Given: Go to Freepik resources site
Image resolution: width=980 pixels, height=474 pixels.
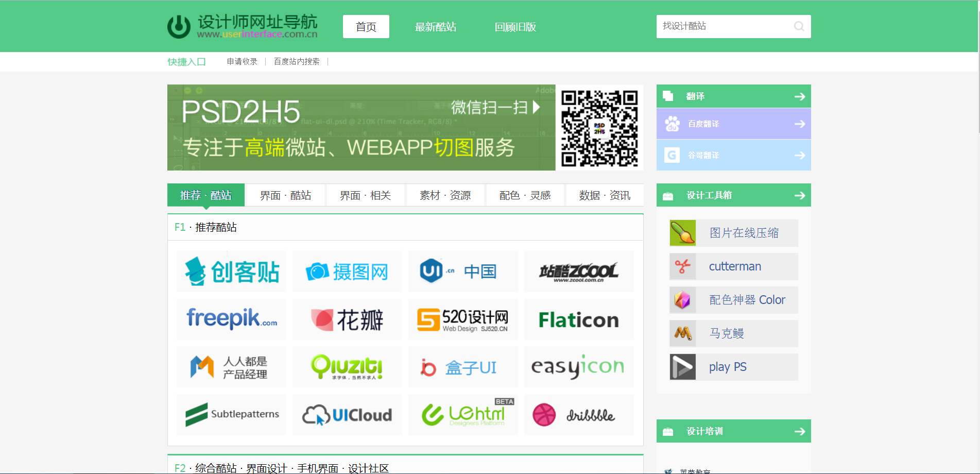Looking at the screenshot, I should 231,319.
